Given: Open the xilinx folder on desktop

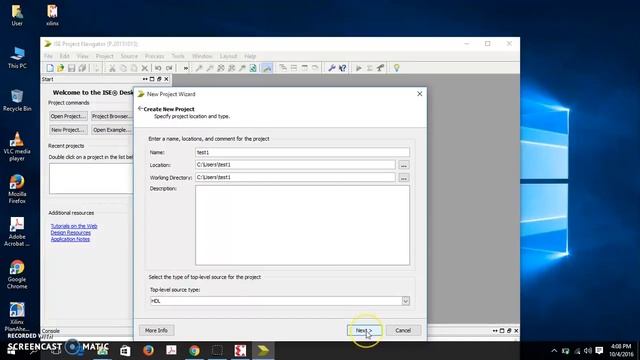Looking at the screenshot, I should 52,15.
